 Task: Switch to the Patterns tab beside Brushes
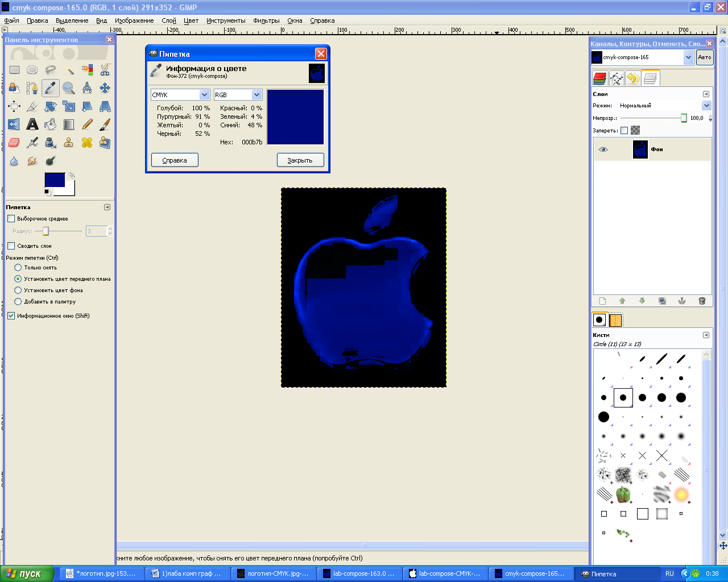[x=615, y=320]
